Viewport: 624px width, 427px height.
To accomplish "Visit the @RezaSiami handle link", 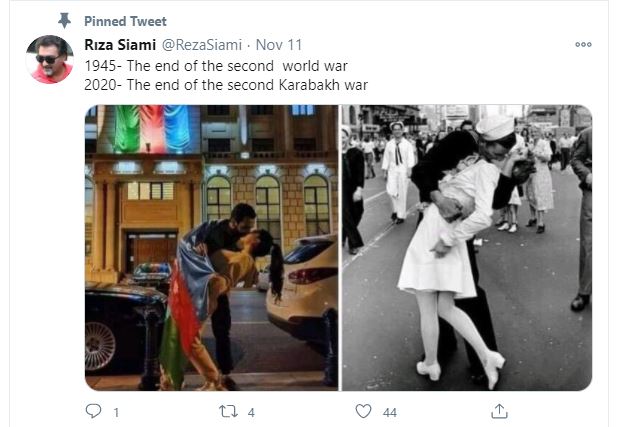I will pyautogui.click(x=202, y=45).
